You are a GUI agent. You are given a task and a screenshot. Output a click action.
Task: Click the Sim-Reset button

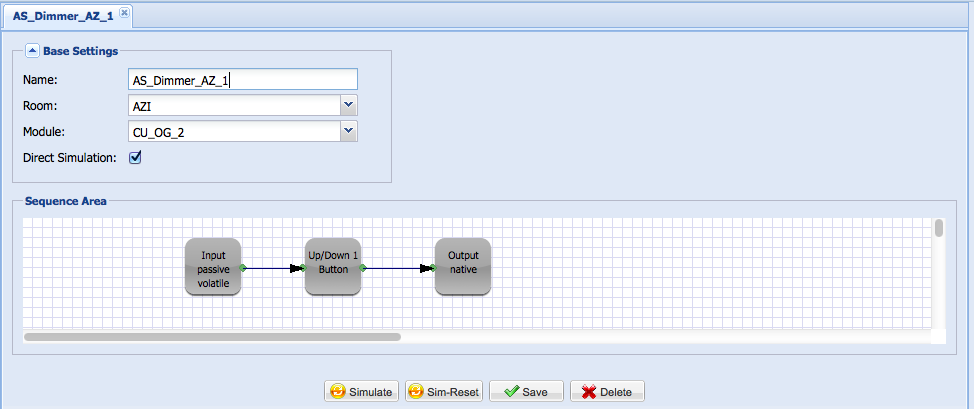click(x=444, y=392)
